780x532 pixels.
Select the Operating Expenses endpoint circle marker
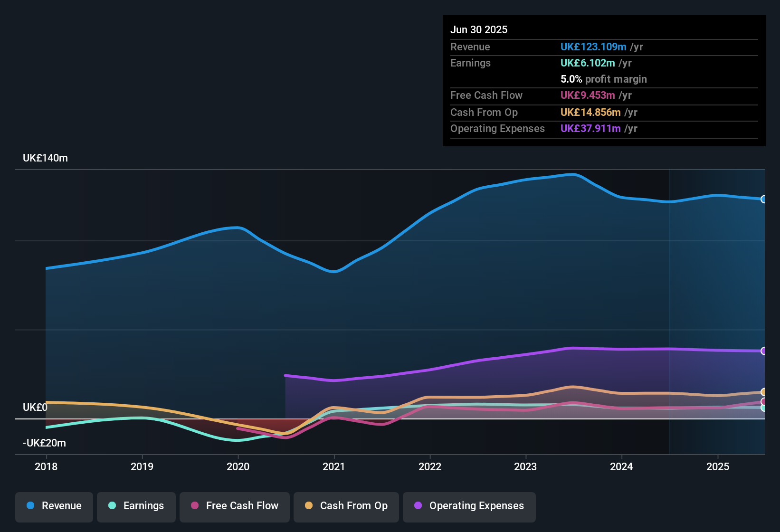pos(763,351)
